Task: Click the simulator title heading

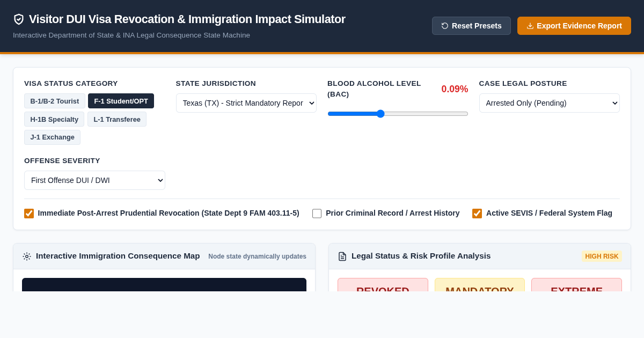Action: 187,19
